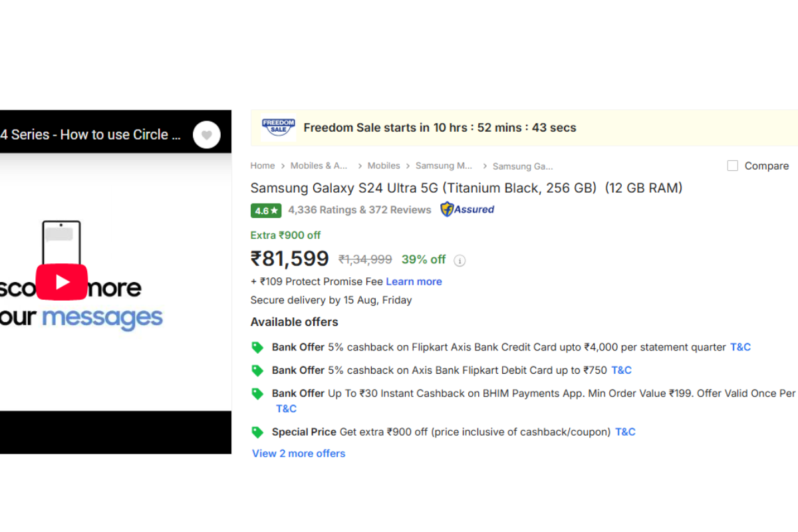Image resolution: width=798 pixels, height=532 pixels.
Task: Open T&C for Axis Bank Debit Card offer
Action: pos(621,370)
